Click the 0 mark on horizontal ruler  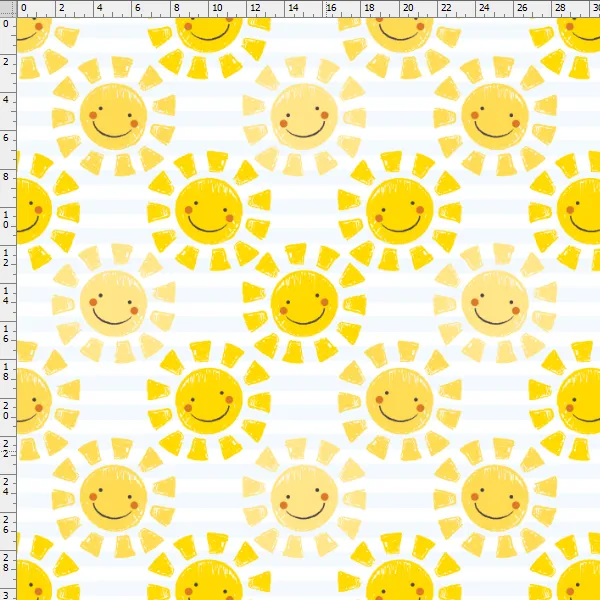pyautogui.click(x=24, y=7)
